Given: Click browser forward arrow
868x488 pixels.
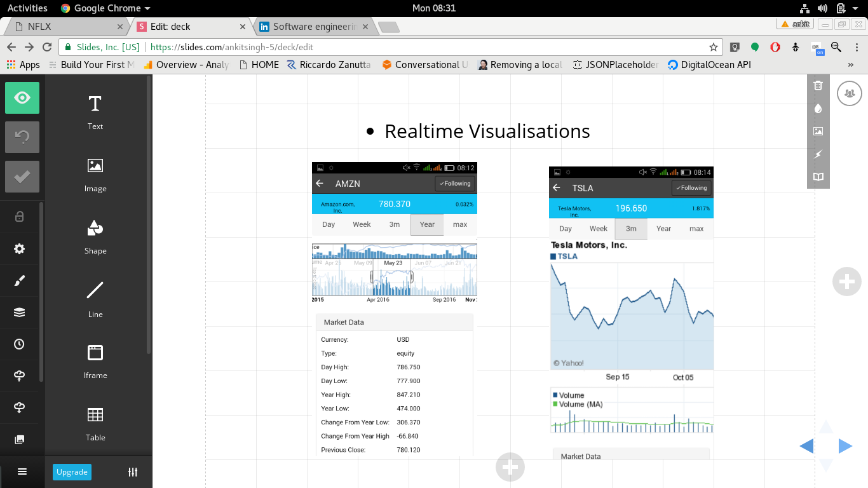Looking at the screenshot, I should pyautogui.click(x=29, y=47).
